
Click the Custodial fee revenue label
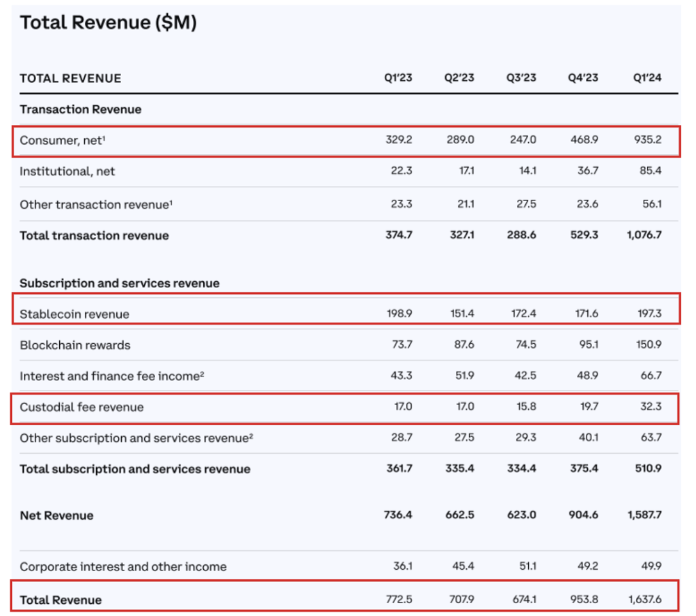(x=82, y=407)
